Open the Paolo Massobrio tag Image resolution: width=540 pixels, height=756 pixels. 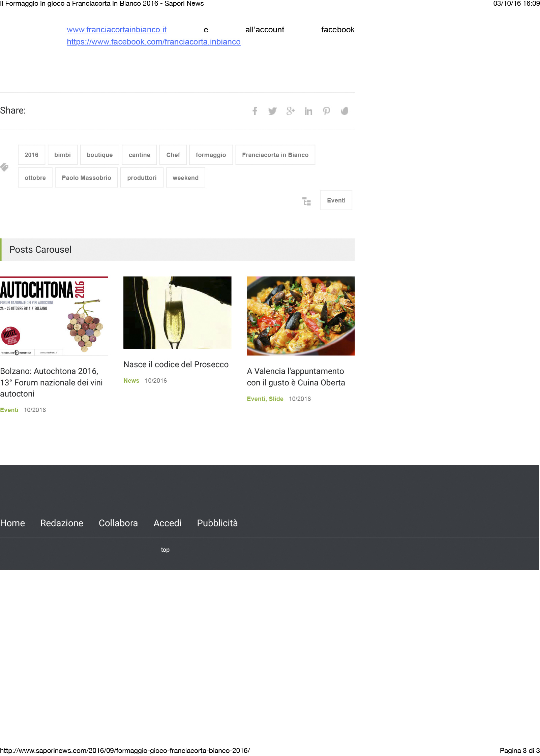pos(87,178)
